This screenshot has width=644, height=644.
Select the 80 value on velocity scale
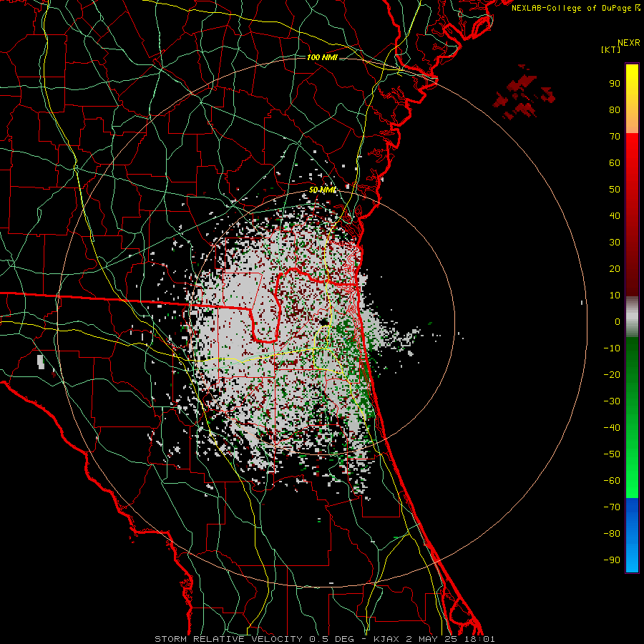(x=615, y=110)
